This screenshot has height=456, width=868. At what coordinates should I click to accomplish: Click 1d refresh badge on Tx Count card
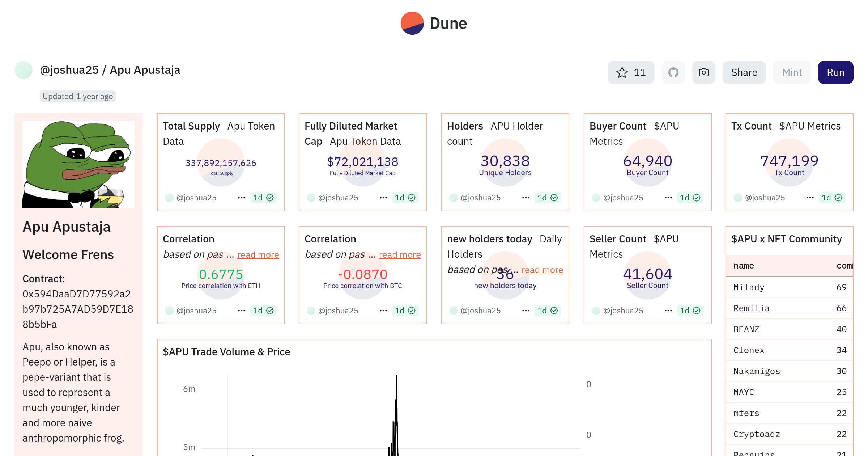832,198
